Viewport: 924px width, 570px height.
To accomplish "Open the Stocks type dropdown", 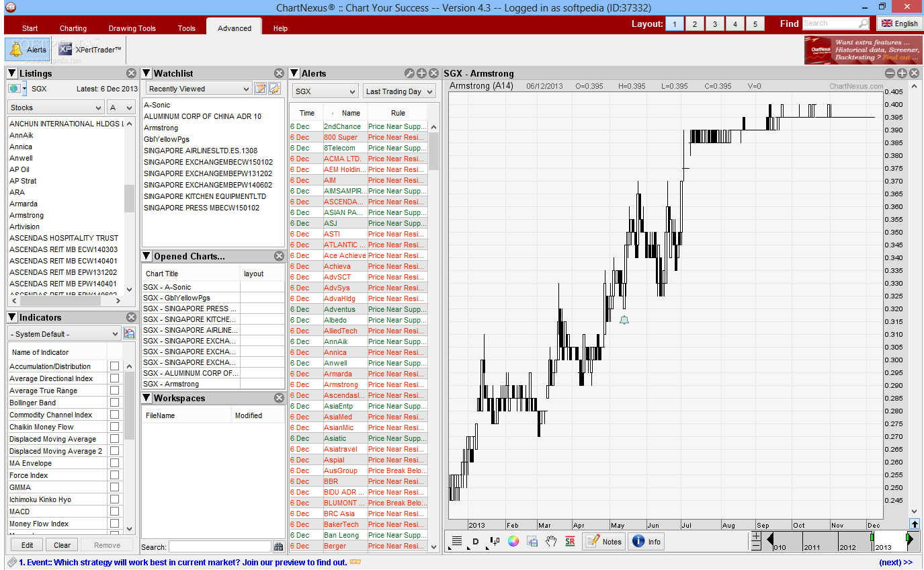I will (x=56, y=108).
